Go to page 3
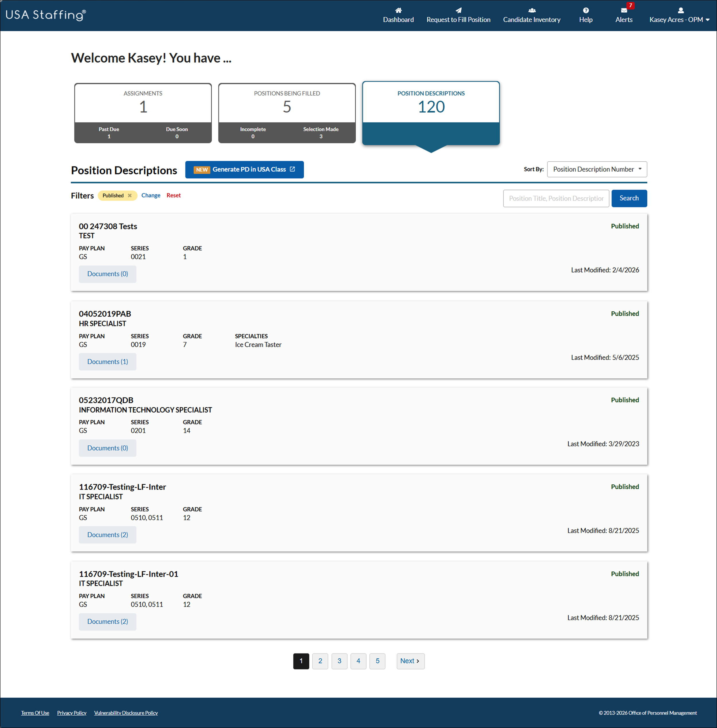717x728 pixels. pyautogui.click(x=339, y=661)
